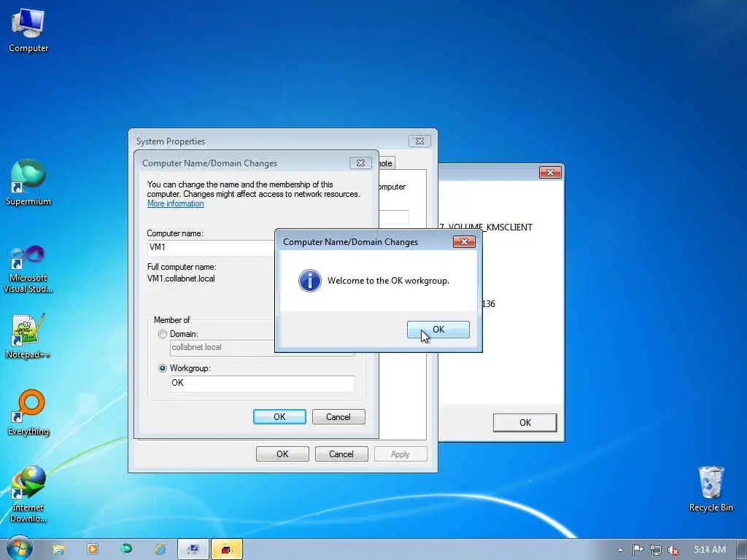Click Cancel in the Computer Name/Domain Changes dialog
This screenshot has height=560, width=747.
point(338,416)
